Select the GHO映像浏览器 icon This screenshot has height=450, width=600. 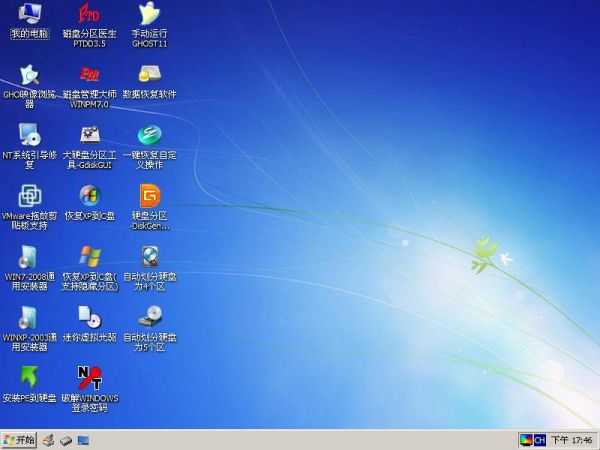(x=29, y=75)
